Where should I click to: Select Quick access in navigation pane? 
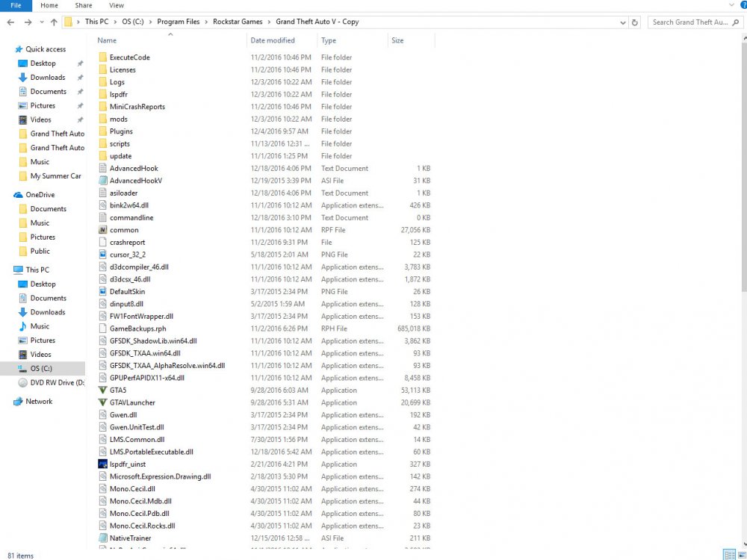click(46, 49)
